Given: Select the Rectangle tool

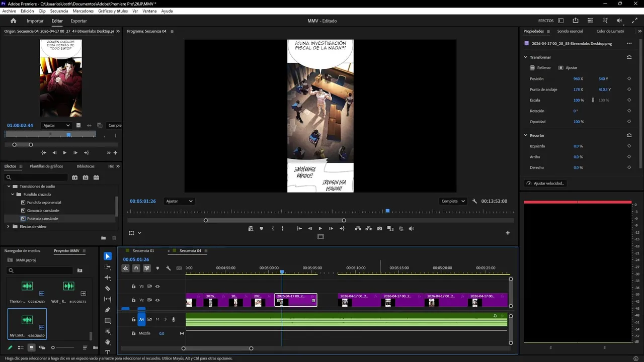Looking at the screenshot, I should 108,321.
